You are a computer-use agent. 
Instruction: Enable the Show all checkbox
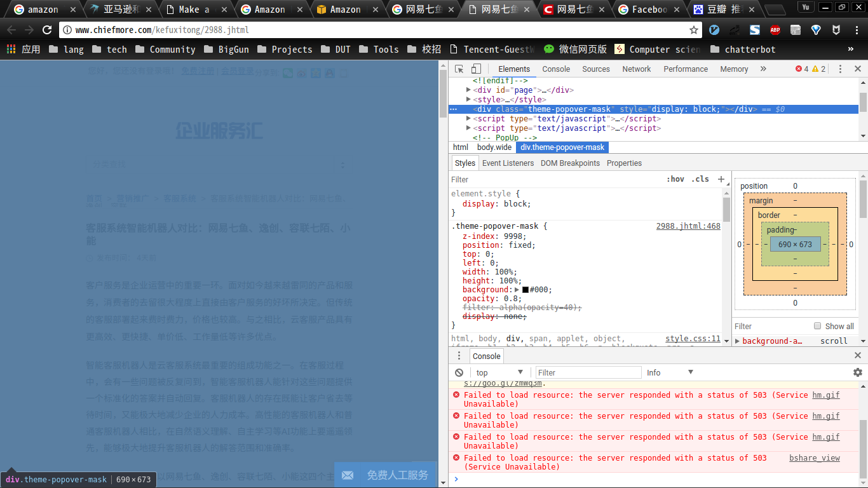click(x=818, y=326)
